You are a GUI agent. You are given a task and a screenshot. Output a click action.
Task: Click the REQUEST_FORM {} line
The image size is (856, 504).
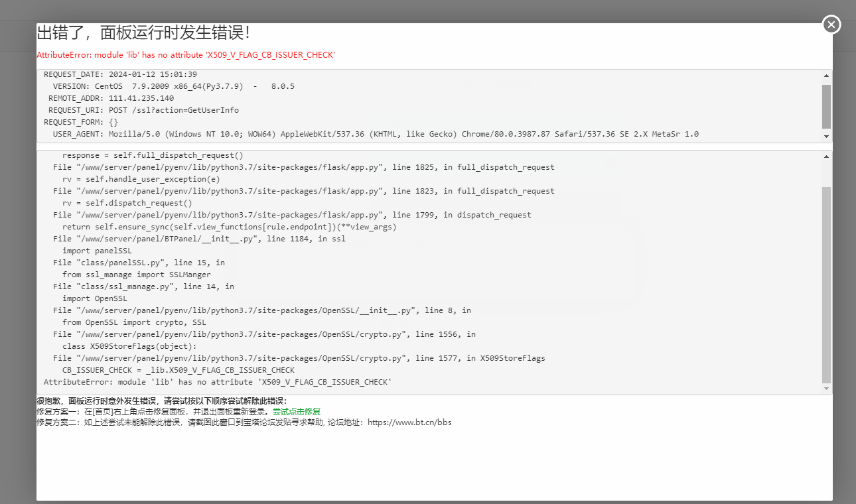click(x=81, y=122)
